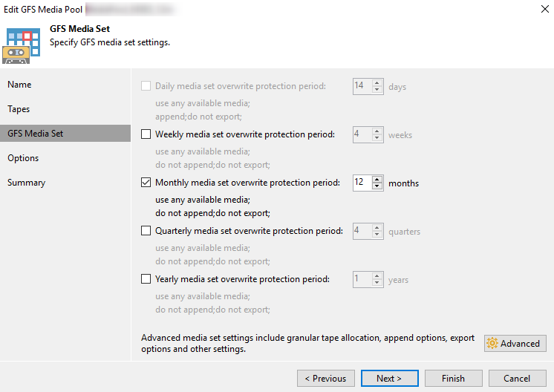
Task: Check the Yearly media set checkbox
Action: [146, 279]
